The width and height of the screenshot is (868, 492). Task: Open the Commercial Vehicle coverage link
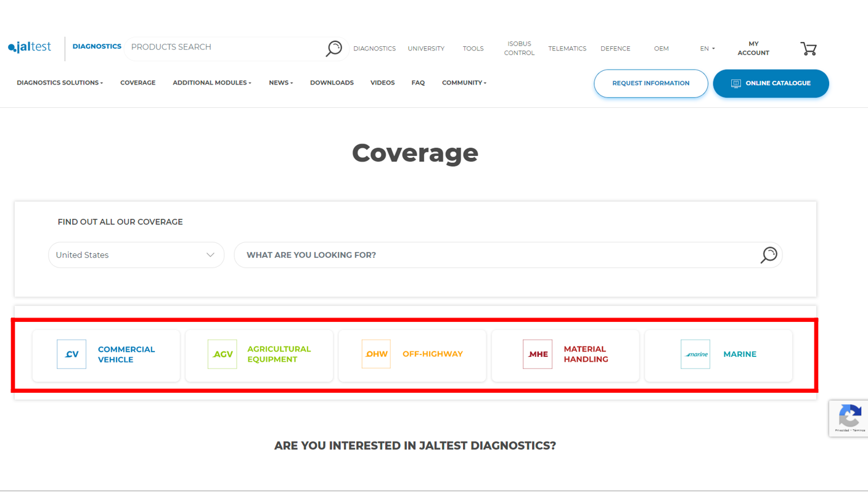(x=106, y=355)
